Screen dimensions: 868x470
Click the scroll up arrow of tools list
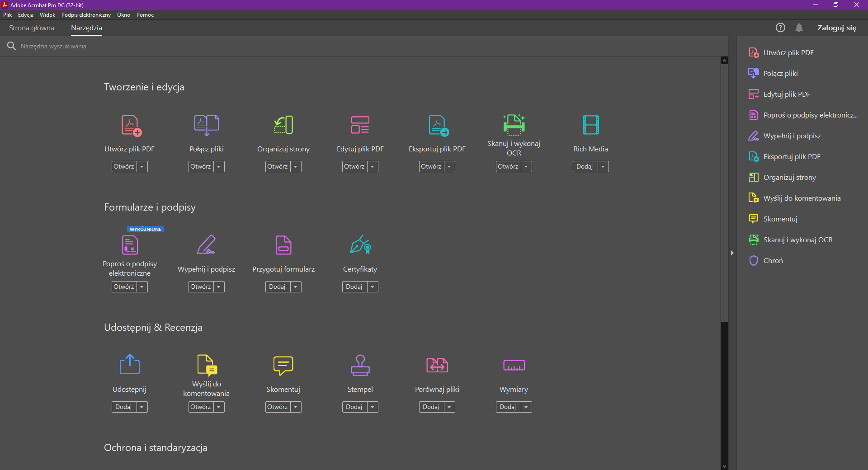coord(724,61)
